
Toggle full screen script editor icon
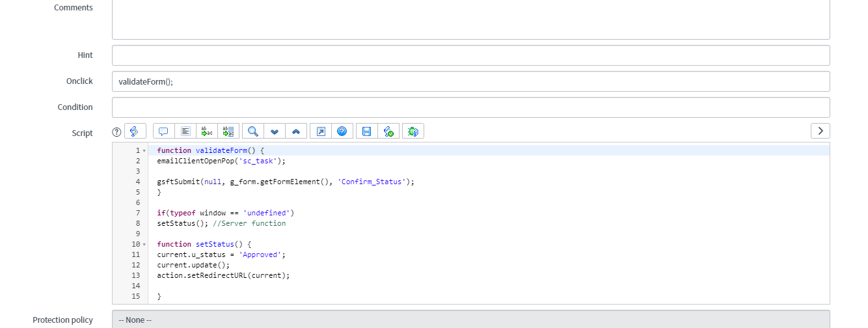click(x=320, y=131)
